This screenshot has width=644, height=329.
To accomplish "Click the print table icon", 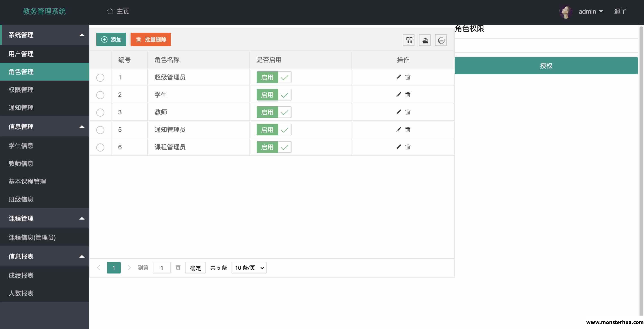I will (x=441, y=40).
